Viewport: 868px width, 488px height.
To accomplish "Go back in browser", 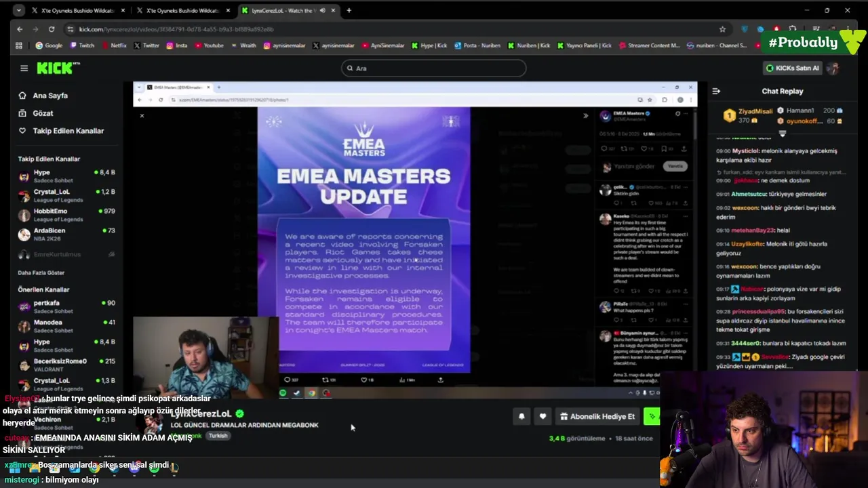I will (20, 29).
